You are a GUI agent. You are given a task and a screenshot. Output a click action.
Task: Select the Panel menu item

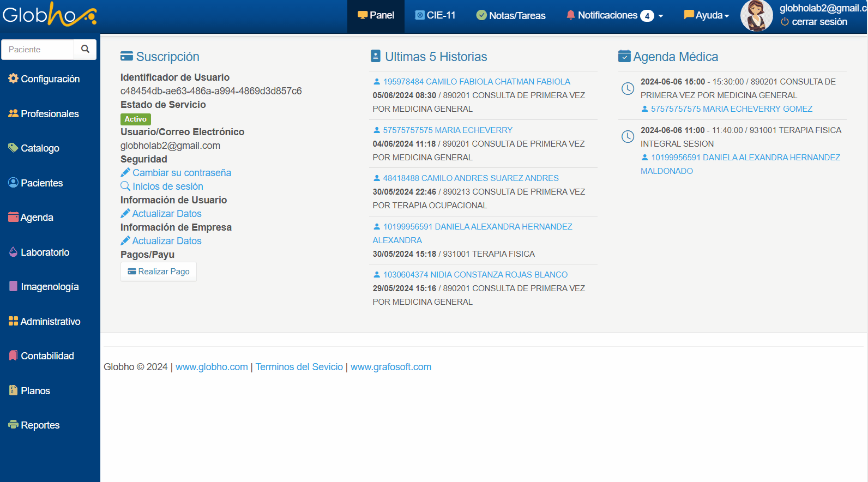[x=376, y=15]
